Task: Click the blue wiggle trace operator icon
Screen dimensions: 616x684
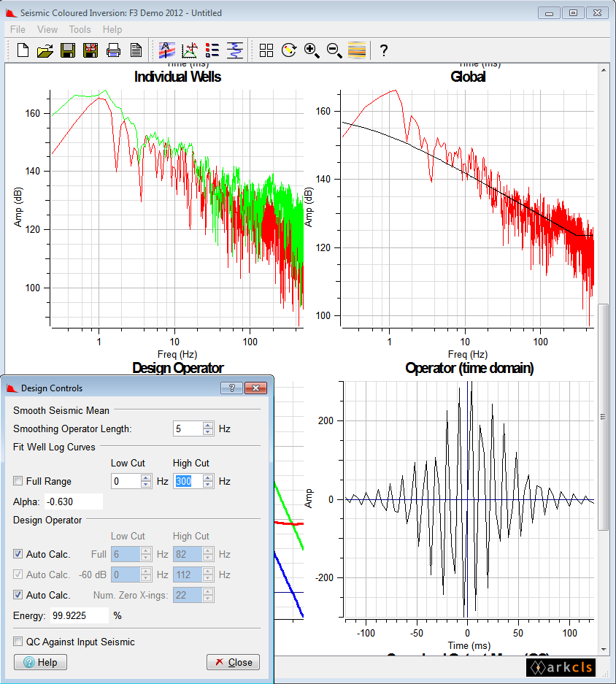Action: (x=235, y=50)
